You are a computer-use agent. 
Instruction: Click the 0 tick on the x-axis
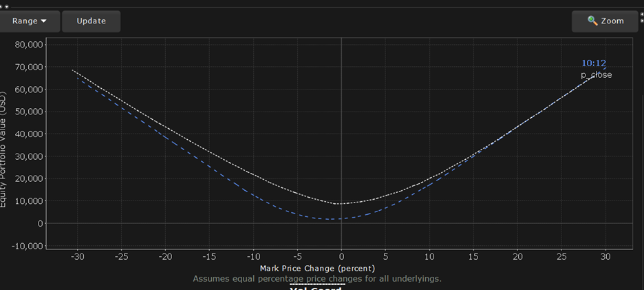tap(341, 256)
